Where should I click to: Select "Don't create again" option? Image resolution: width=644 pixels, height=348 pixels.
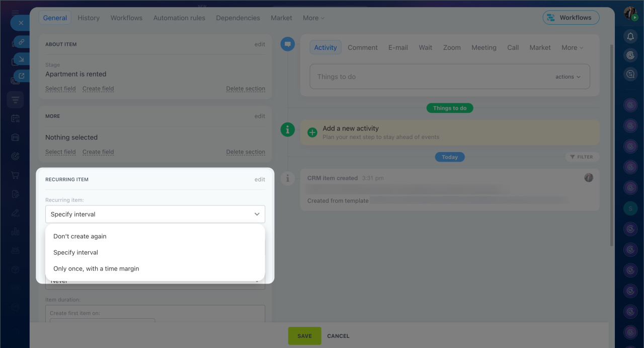[80, 236]
